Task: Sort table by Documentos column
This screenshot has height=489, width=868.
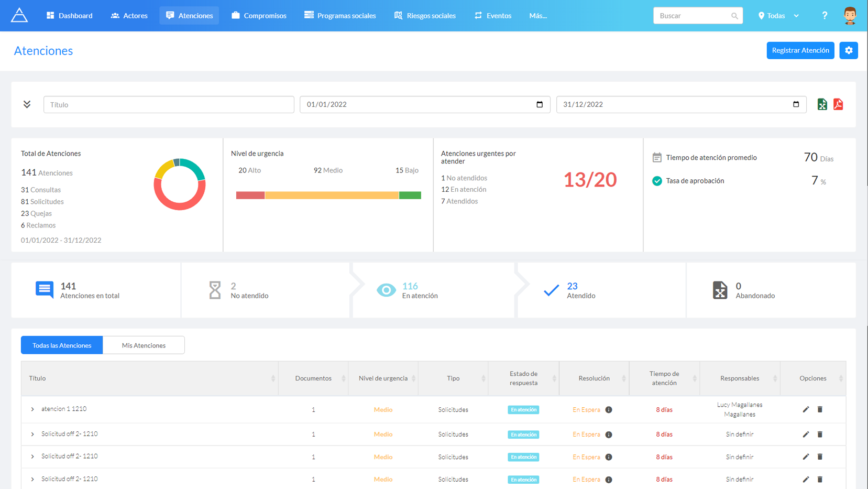Action: click(x=344, y=378)
